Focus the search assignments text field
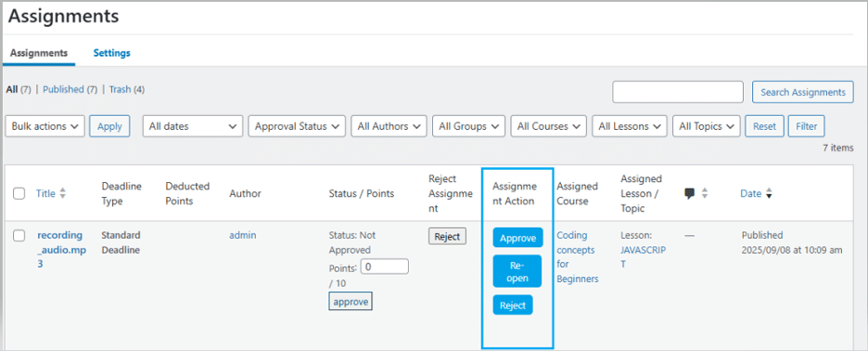The width and height of the screenshot is (868, 351). (x=678, y=92)
